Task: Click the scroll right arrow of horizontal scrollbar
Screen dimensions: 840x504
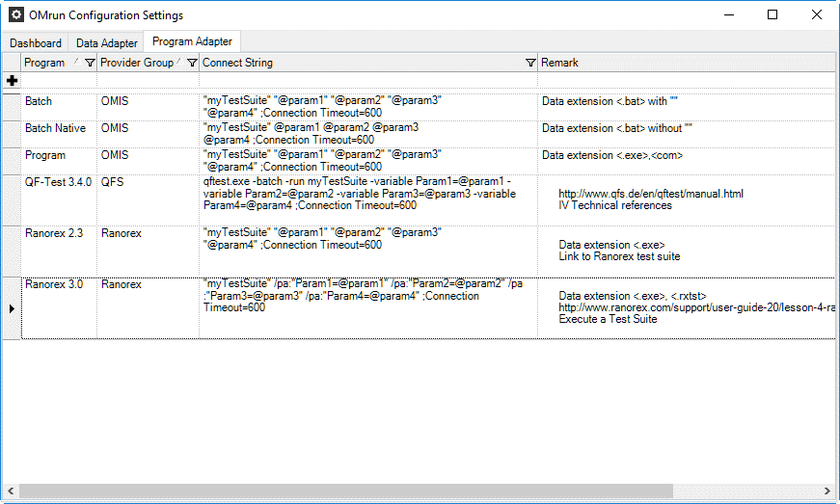Action: click(x=827, y=491)
